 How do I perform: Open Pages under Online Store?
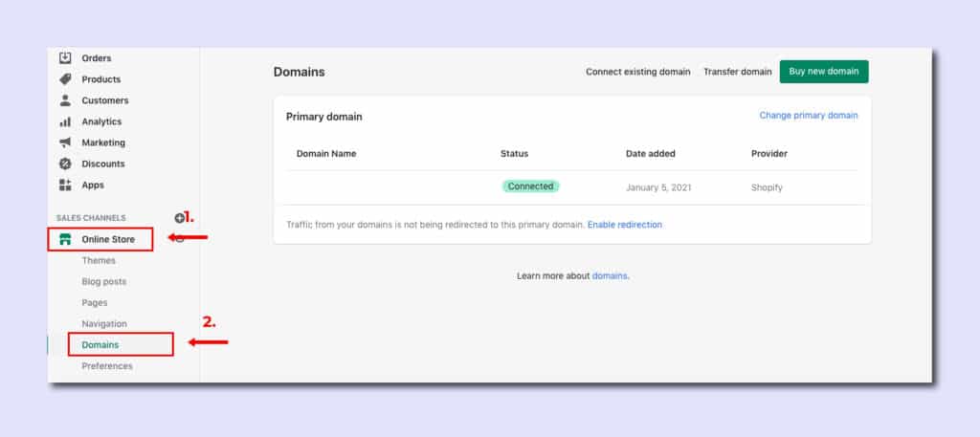[95, 303]
